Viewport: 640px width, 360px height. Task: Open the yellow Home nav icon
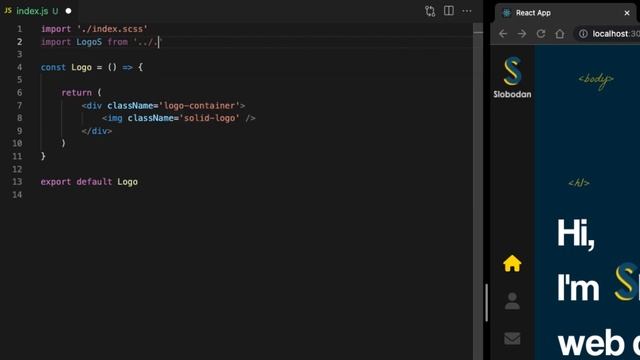(512, 263)
